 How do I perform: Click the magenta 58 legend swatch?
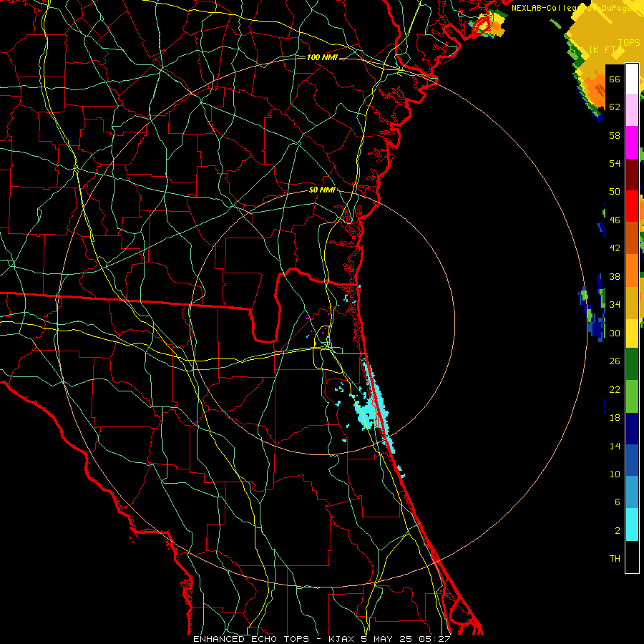(x=632, y=142)
